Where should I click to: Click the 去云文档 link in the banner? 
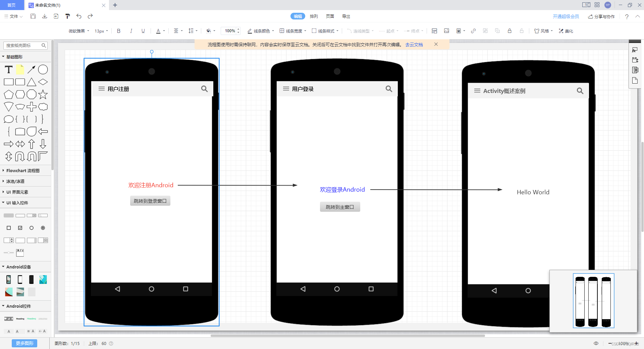pos(414,45)
